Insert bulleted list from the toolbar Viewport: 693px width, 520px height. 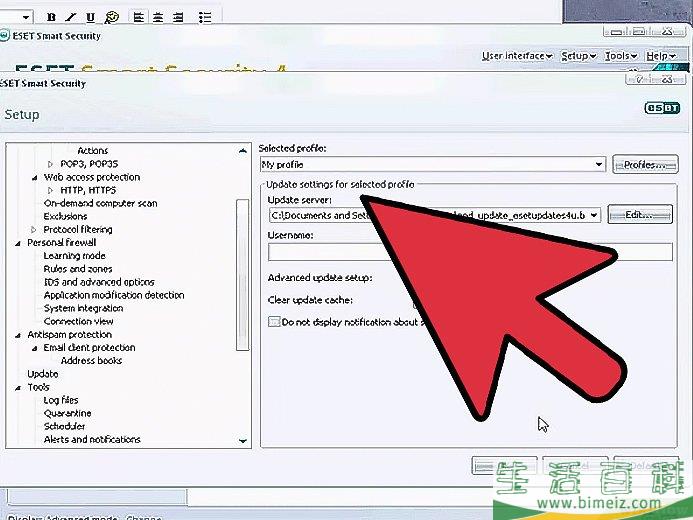pyautogui.click(x=205, y=17)
